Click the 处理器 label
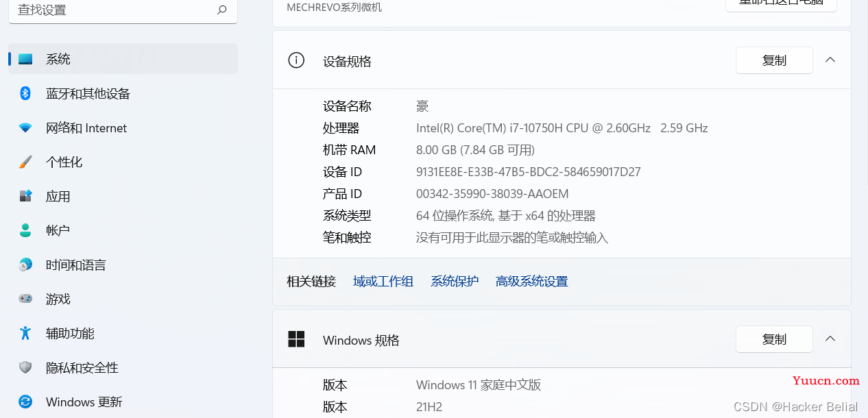Viewport: 868px width, 418px height. [341, 128]
